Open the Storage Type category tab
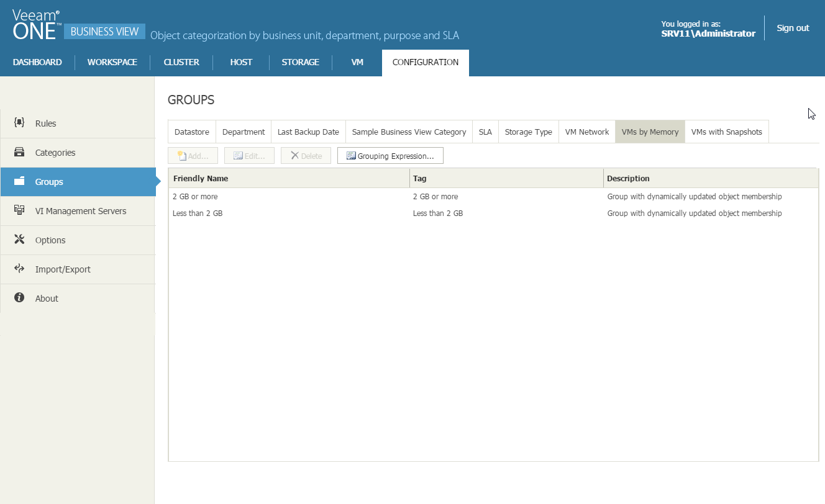 (x=528, y=132)
